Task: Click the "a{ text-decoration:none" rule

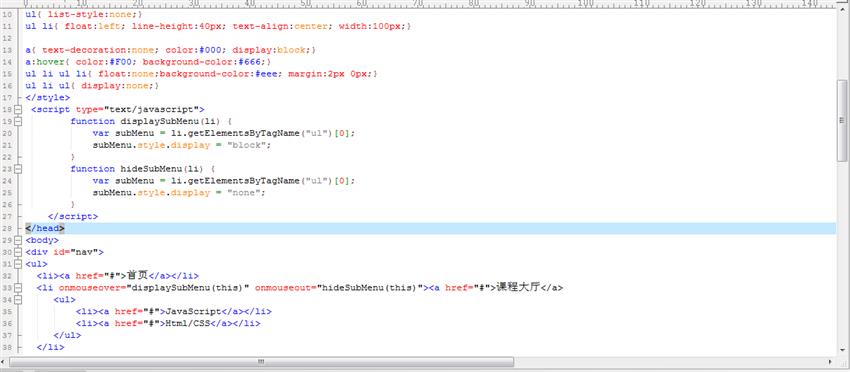Action: click(170, 50)
